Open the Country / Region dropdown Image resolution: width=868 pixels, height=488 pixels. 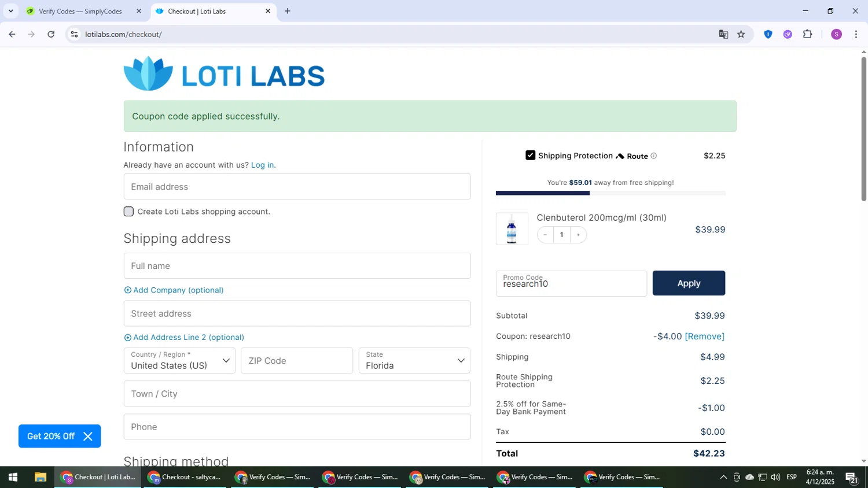[179, 361]
